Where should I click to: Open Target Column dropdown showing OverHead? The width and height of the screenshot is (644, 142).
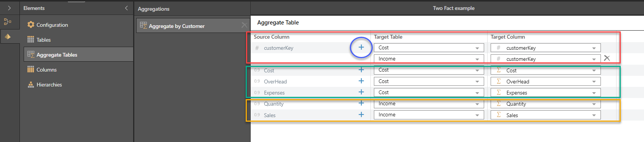pyautogui.click(x=546, y=82)
